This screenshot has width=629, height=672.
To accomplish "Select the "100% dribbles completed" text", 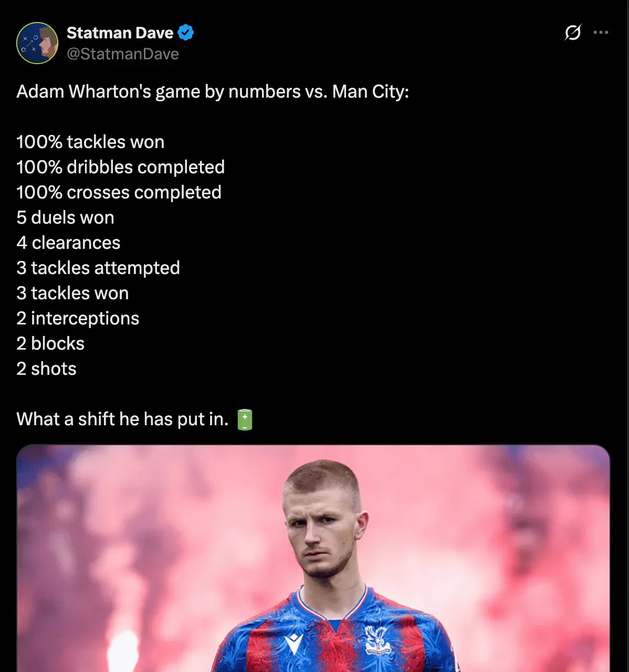I will [120, 167].
